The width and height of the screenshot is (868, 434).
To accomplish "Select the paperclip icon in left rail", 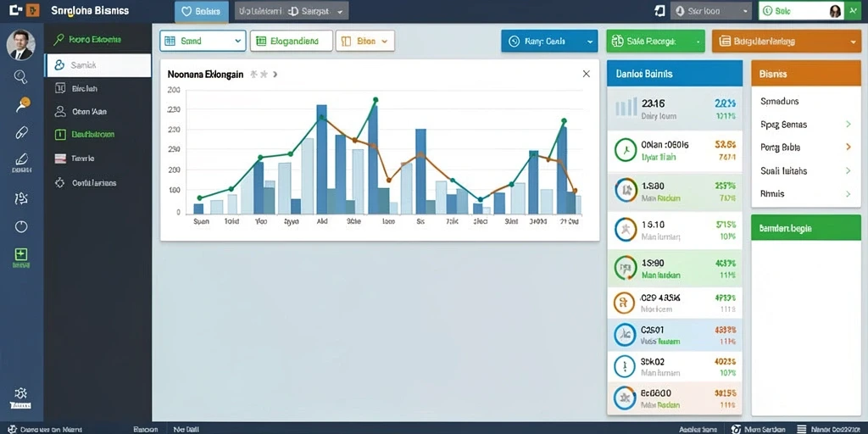I will click(21, 132).
